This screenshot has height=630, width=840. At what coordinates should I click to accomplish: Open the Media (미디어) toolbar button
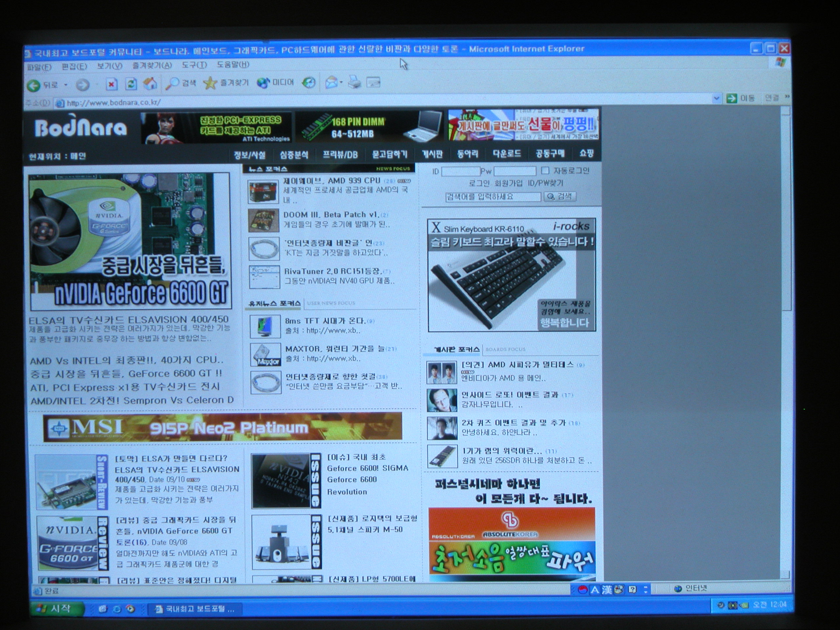click(x=275, y=82)
